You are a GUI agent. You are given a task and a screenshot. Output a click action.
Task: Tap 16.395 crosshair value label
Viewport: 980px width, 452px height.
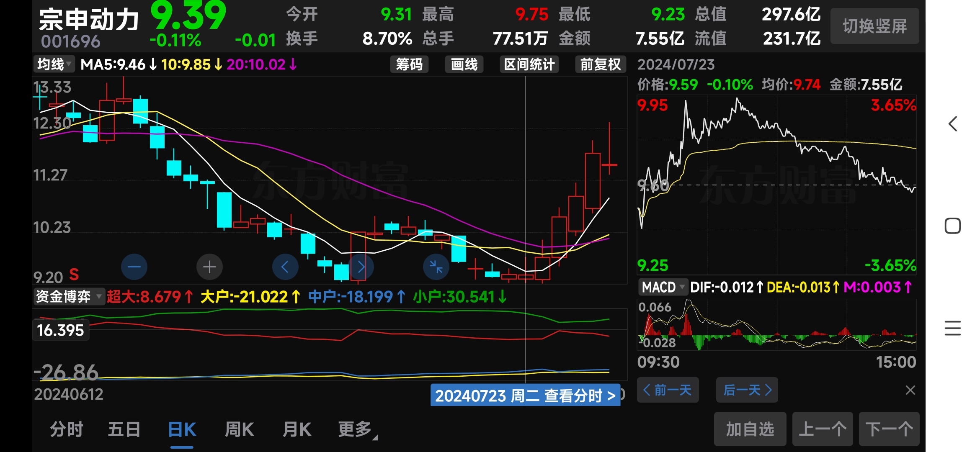pyautogui.click(x=61, y=330)
